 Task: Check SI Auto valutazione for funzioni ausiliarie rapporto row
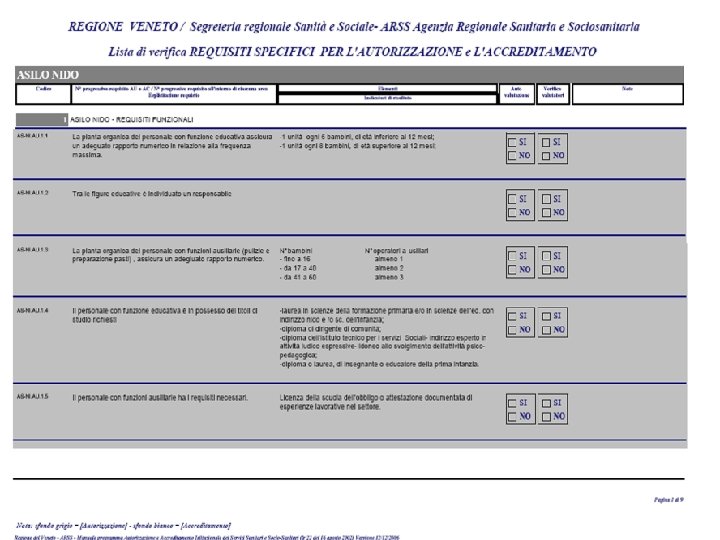[512, 256]
